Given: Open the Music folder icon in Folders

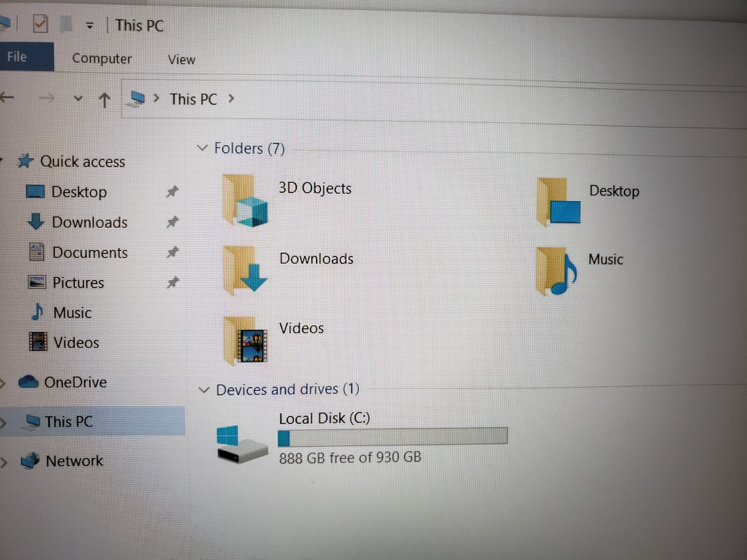Looking at the screenshot, I should tap(557, 271).
